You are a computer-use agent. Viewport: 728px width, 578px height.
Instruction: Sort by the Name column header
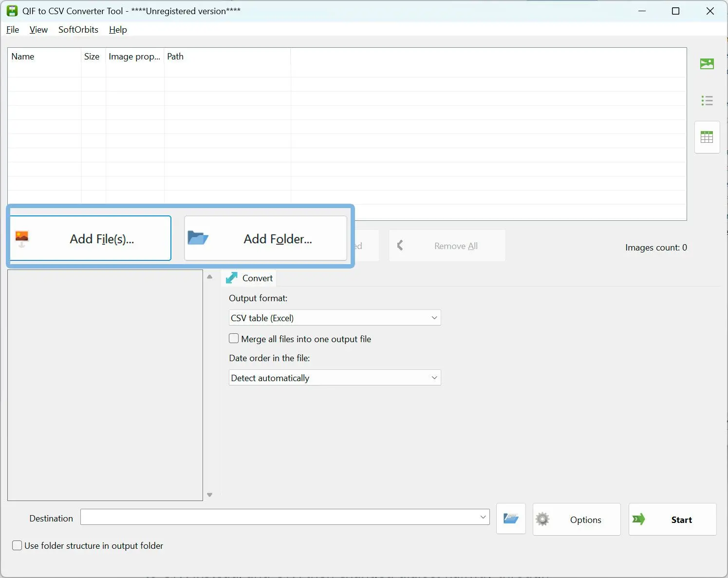pos(44,57)
